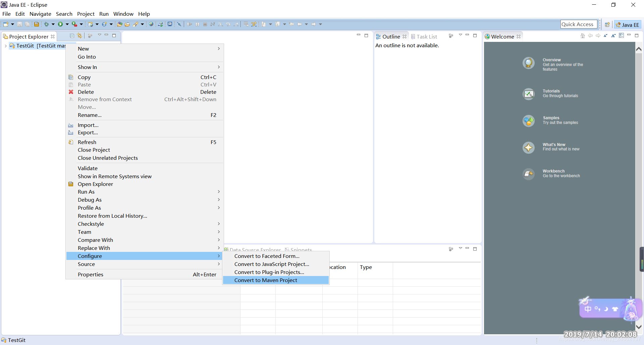This screenshot has height=345, width=644.
Task: Select Copy in context menu
Action: tap(145, 77)
